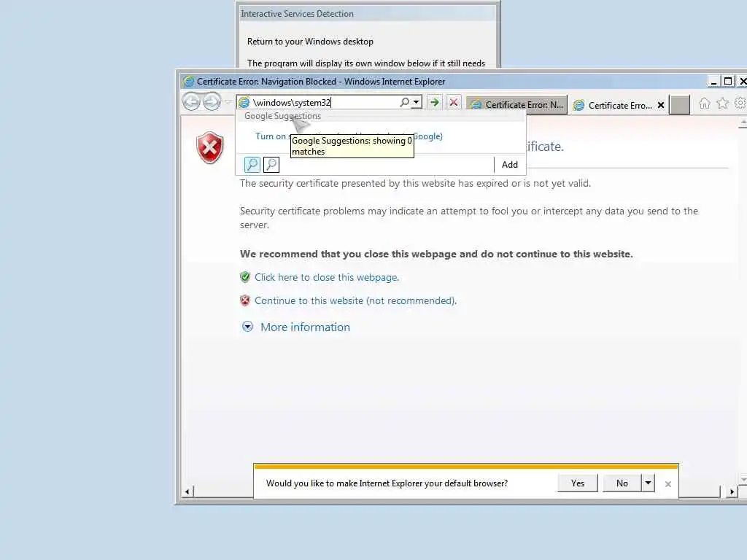Click the green Go arrow button
The height and width of the screenshot is (560, 747).
point(434,102)
